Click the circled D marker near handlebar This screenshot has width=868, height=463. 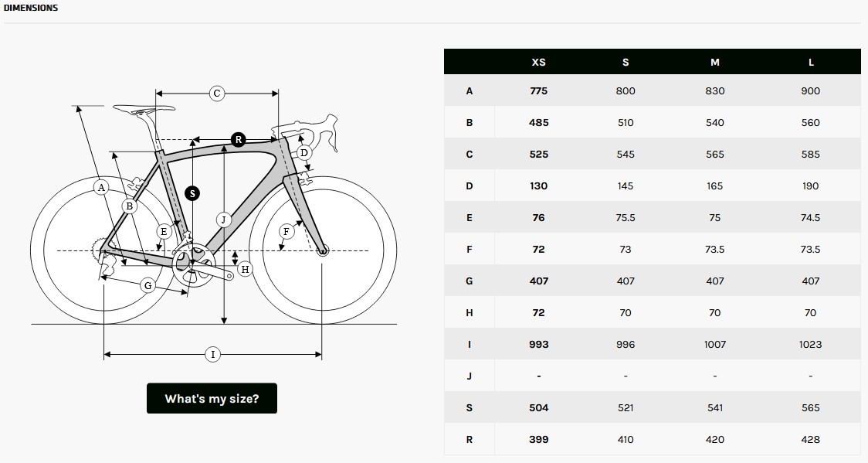point(304,152)
